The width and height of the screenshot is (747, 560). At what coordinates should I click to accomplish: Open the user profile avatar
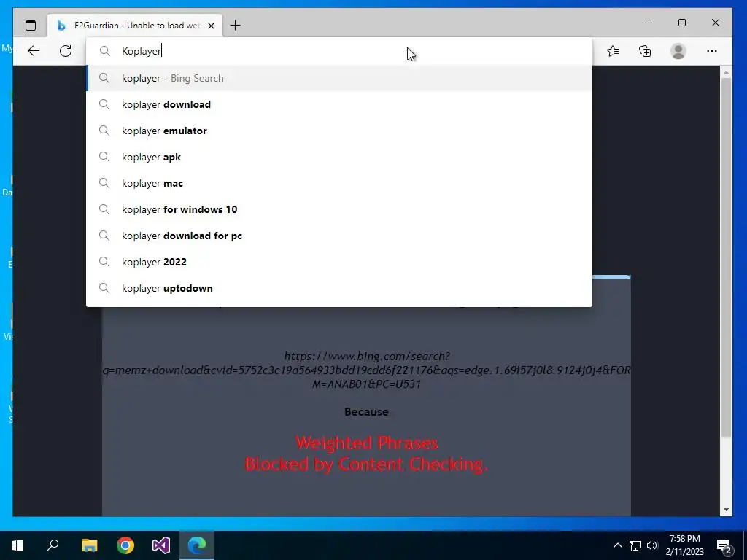coord(678,51)
